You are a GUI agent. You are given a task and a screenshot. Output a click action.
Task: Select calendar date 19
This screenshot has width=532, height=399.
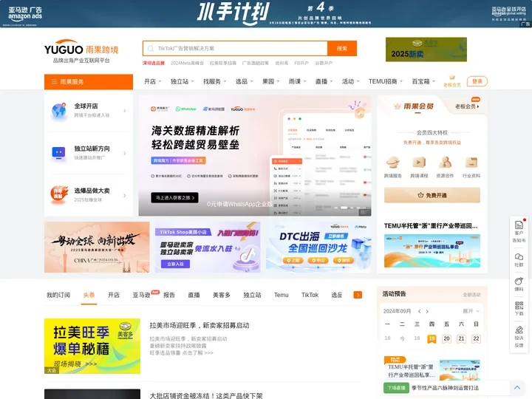[432, 338]
